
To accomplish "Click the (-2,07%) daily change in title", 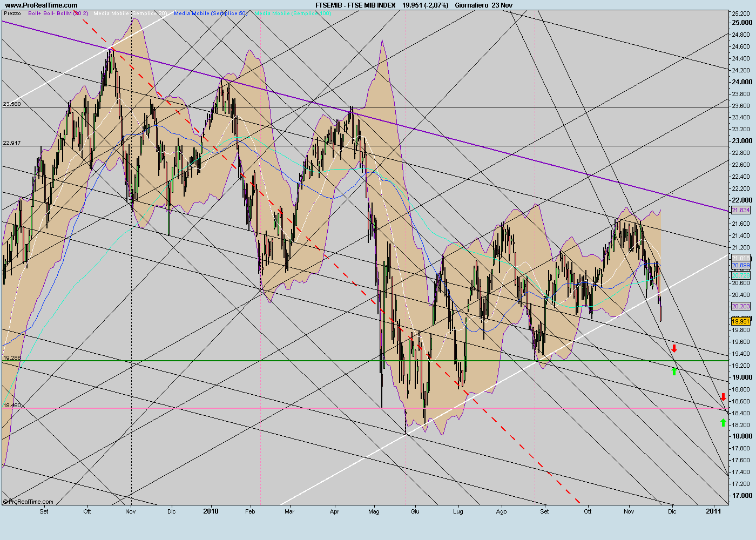I will coord(435,5).
